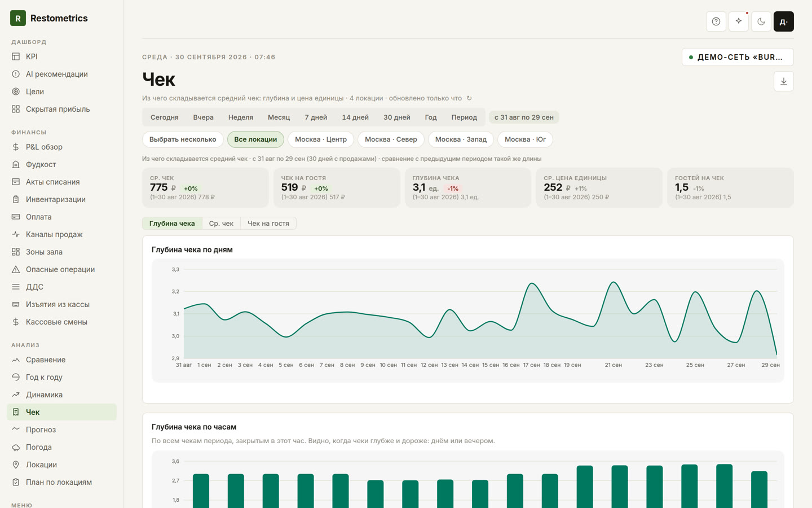This screenshot has height=508, width=812.
Task: Click the date line Среда · 30 сентября 2026
Action: 209,57
